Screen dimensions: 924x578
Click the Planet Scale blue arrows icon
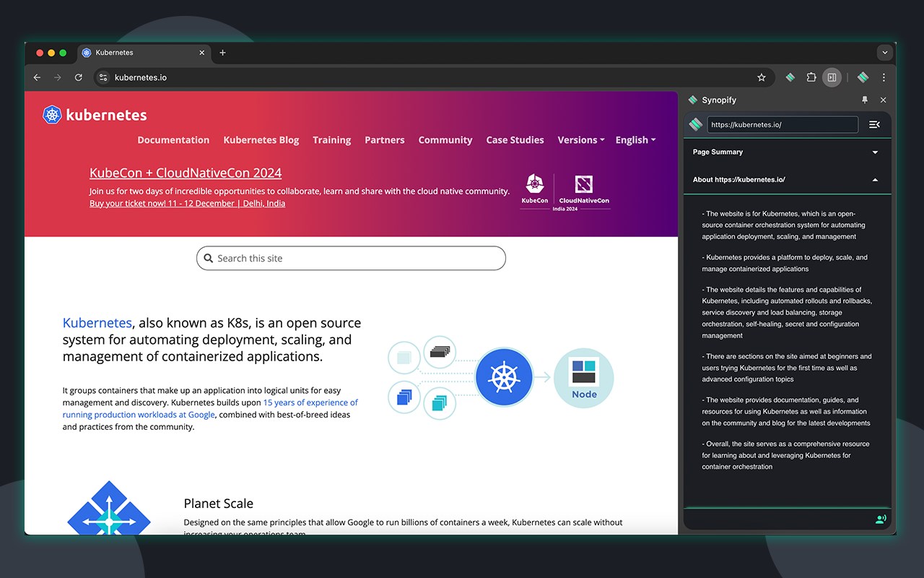click(109, 508)
